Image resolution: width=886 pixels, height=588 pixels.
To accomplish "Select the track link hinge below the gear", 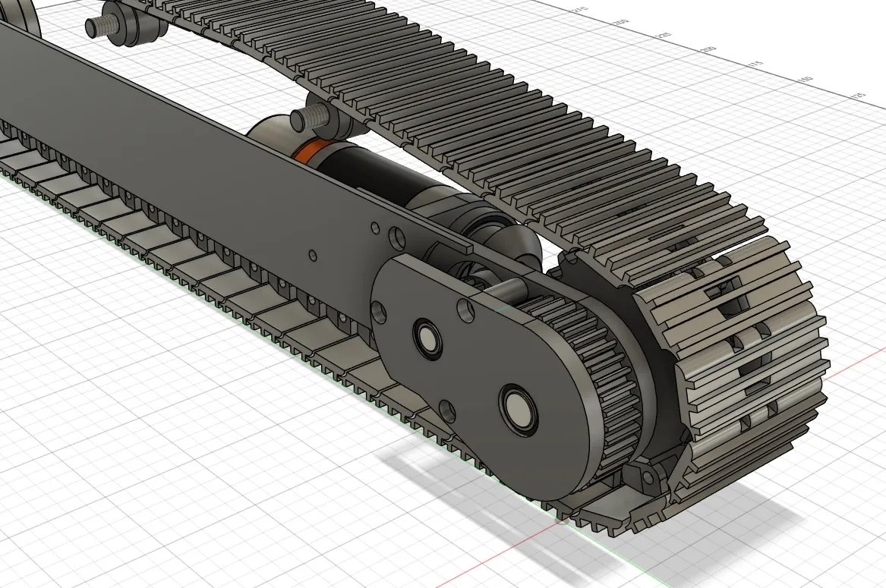I will click(x=649, y=476).
